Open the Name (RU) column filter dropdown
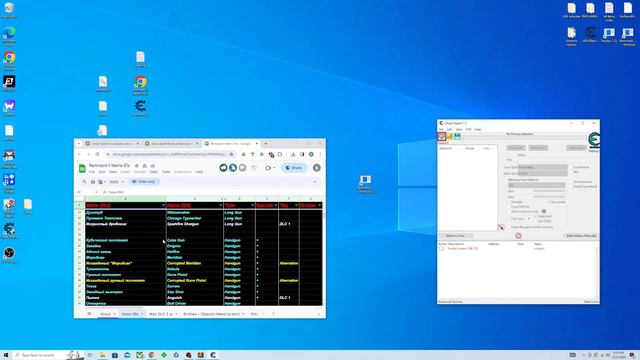 [x=163, y=205]
